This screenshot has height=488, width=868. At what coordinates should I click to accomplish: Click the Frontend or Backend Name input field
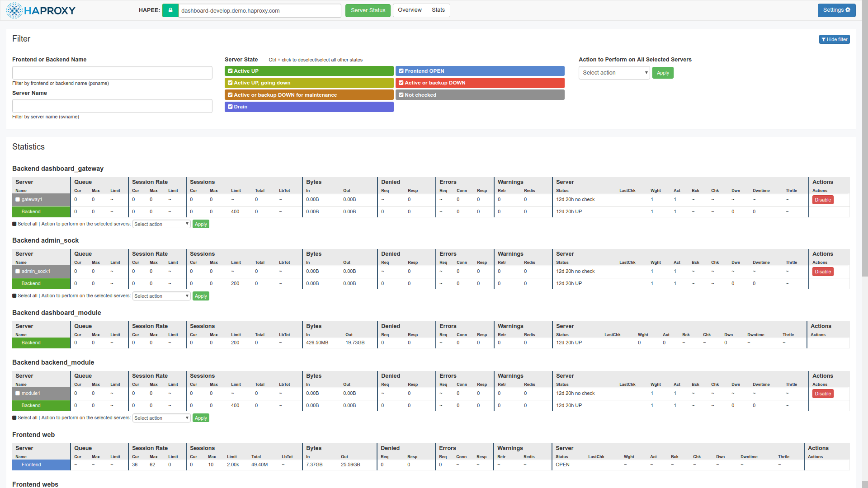coord(112,73)
